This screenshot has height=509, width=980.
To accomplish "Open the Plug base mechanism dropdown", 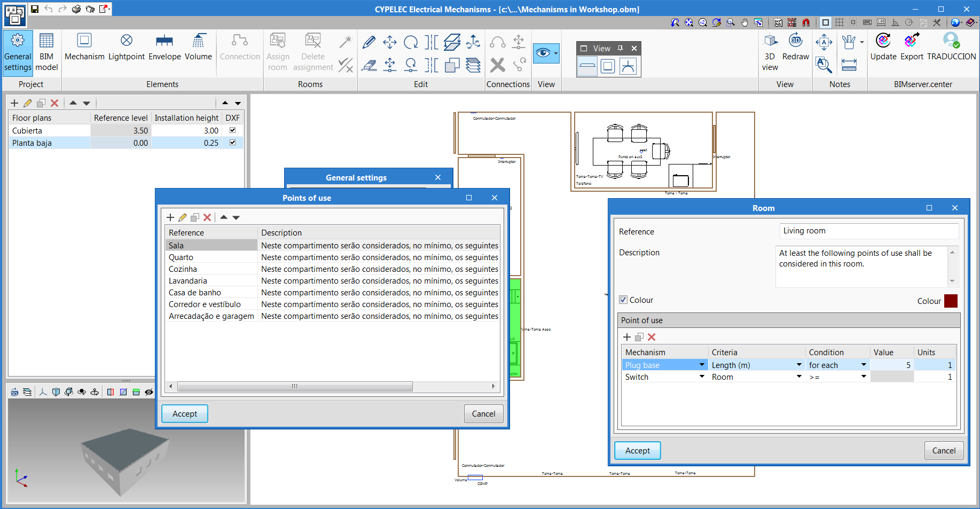I will point(702,365).
